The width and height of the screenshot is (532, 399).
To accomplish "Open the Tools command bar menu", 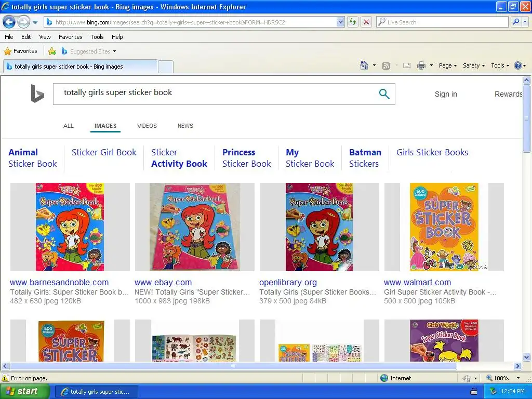I will tap(500, 65).
